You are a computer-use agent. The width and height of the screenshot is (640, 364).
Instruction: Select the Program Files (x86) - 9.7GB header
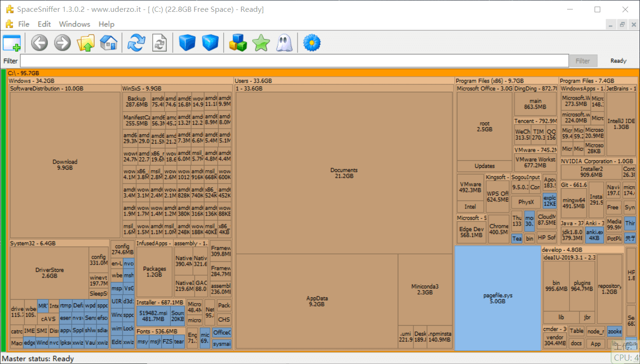coord(507,81)
